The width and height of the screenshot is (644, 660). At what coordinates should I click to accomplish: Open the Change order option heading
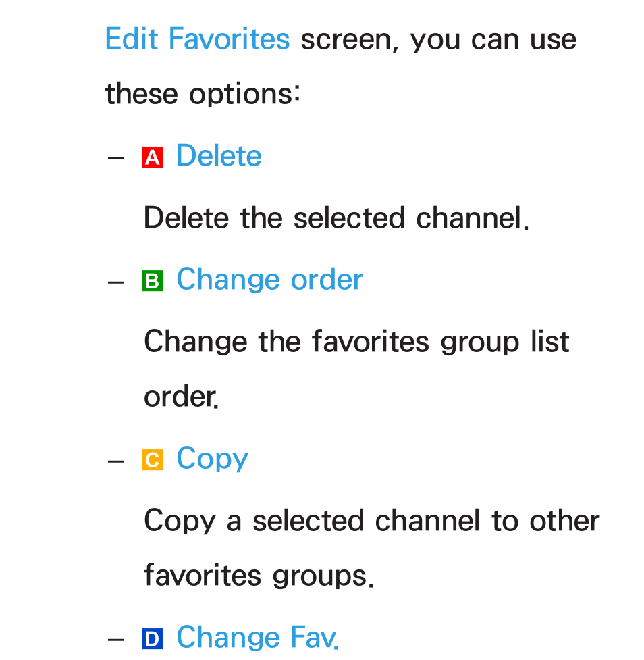click(x=269, y=279)
